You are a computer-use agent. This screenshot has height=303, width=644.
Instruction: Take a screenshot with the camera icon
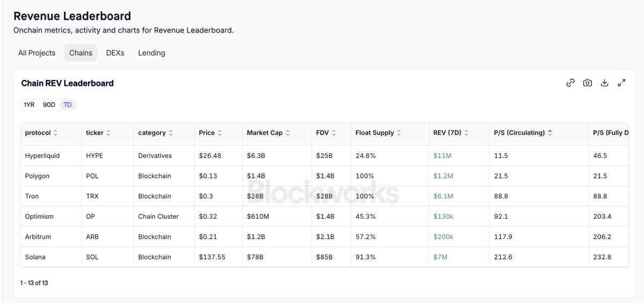point(588,83)
